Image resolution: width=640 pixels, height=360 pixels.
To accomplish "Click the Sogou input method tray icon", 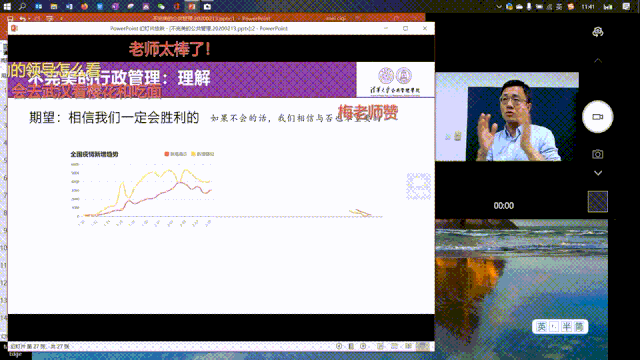I will tap(571, 7).
